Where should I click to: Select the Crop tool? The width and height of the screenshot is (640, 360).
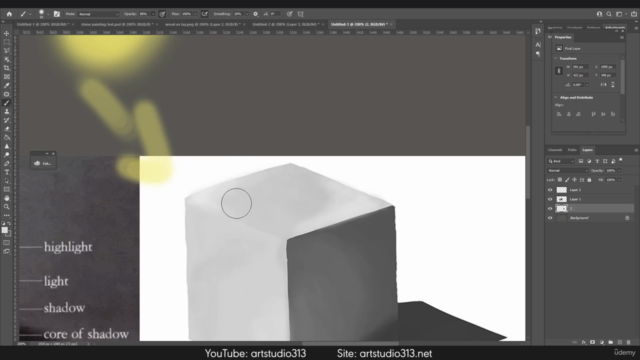pos(7,68)
